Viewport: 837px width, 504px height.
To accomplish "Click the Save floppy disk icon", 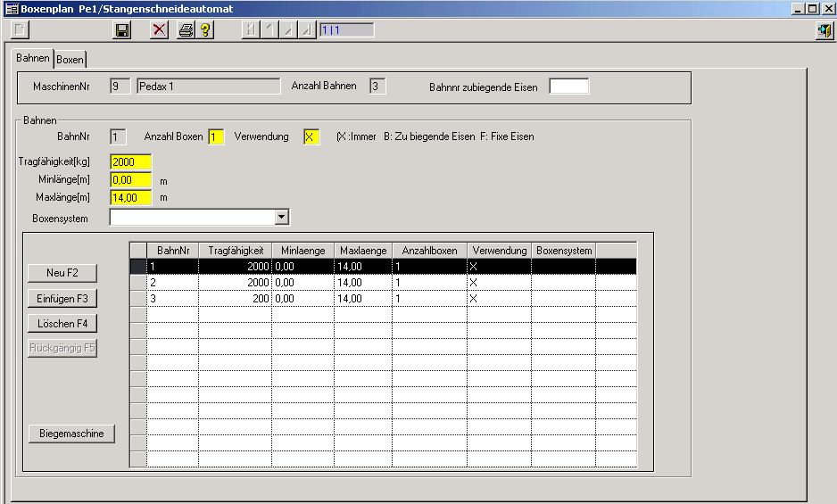I will click(123, 30).
